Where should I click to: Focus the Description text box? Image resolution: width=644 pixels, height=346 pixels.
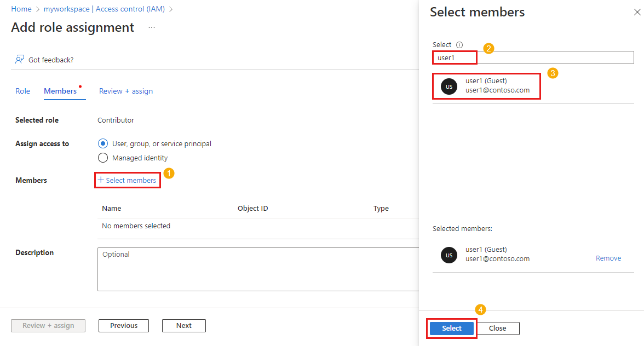pos(257,269)
